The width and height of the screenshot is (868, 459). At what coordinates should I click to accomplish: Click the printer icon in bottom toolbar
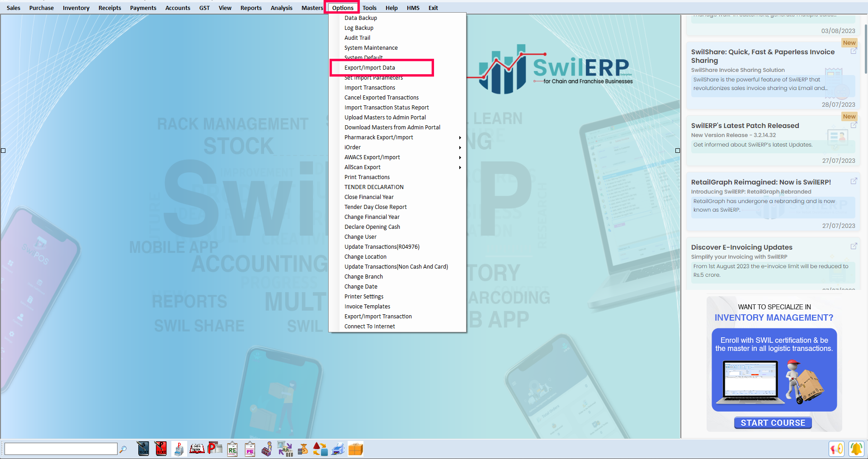coord(338,449)
